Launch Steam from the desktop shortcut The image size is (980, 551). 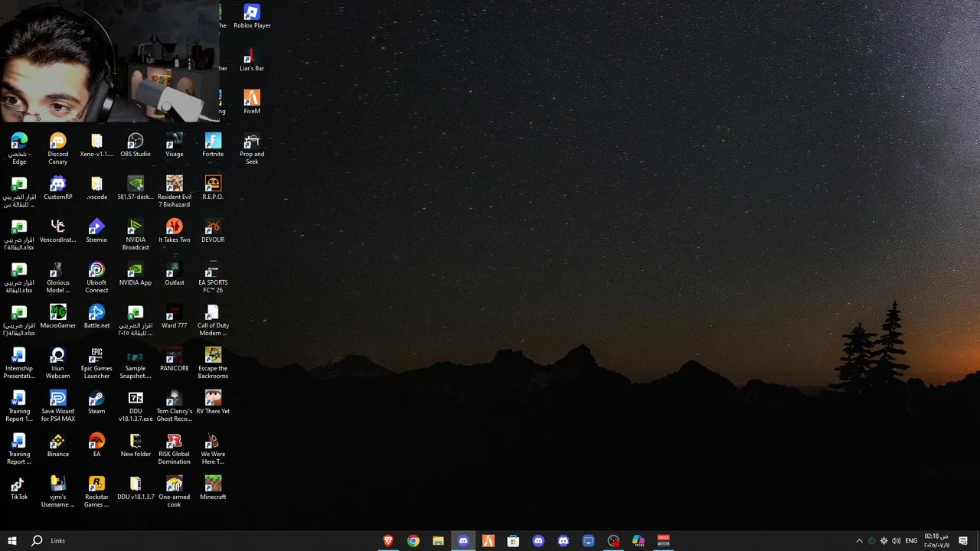pos(96,403)
